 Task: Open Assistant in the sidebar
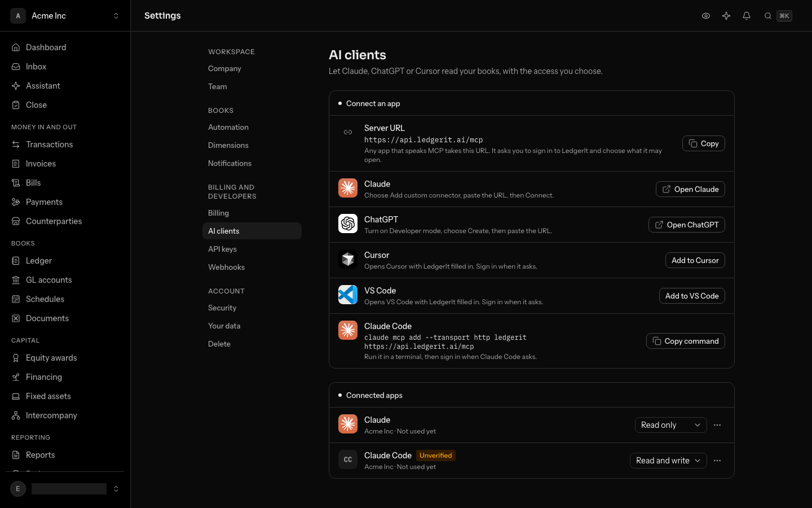[65, 86]
